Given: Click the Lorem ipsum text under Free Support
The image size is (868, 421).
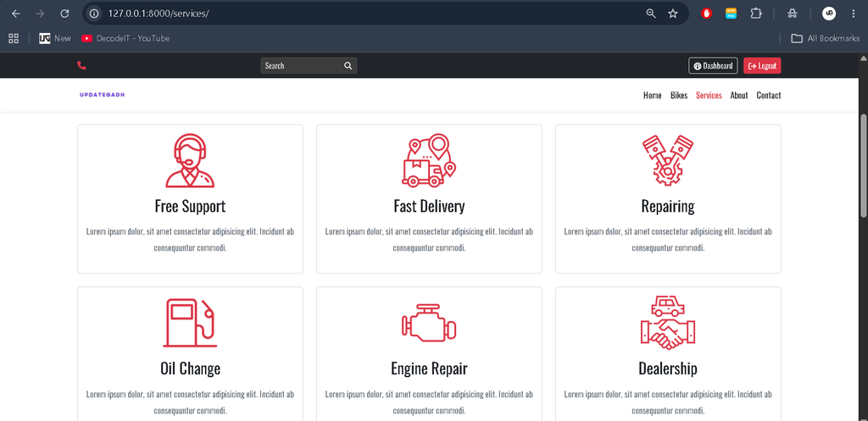Looking at the screenshot, I should pos(190,240).
